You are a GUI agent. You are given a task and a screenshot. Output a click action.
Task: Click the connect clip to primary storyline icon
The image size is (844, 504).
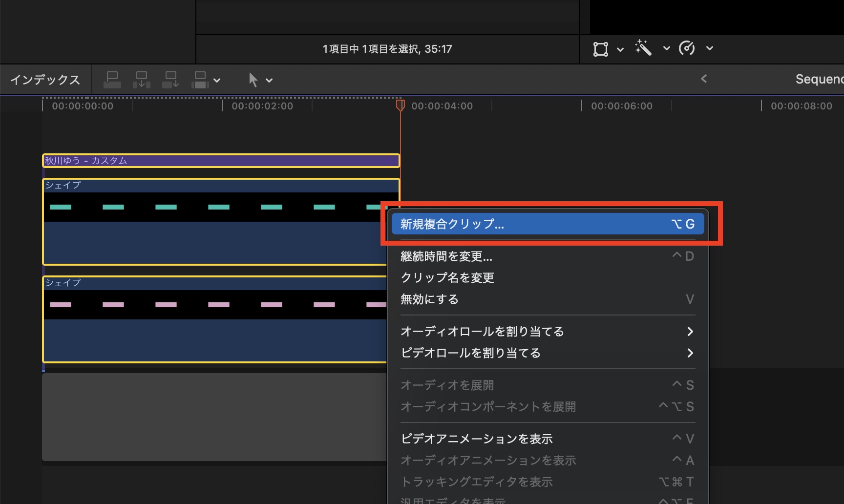point(112,80)
